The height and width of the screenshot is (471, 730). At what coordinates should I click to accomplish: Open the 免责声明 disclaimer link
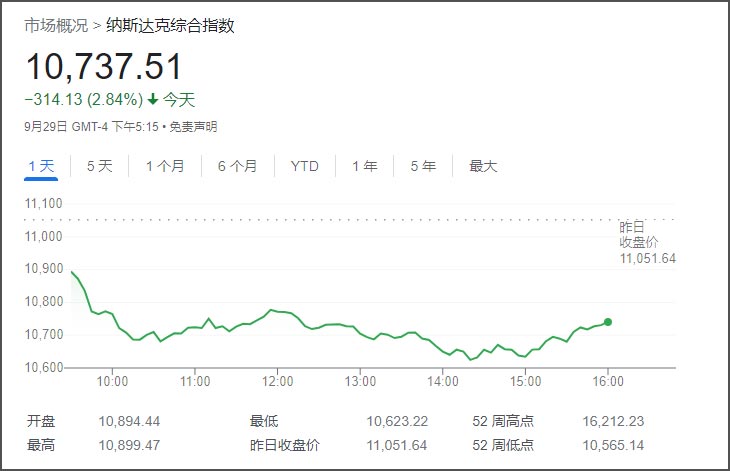193,127
